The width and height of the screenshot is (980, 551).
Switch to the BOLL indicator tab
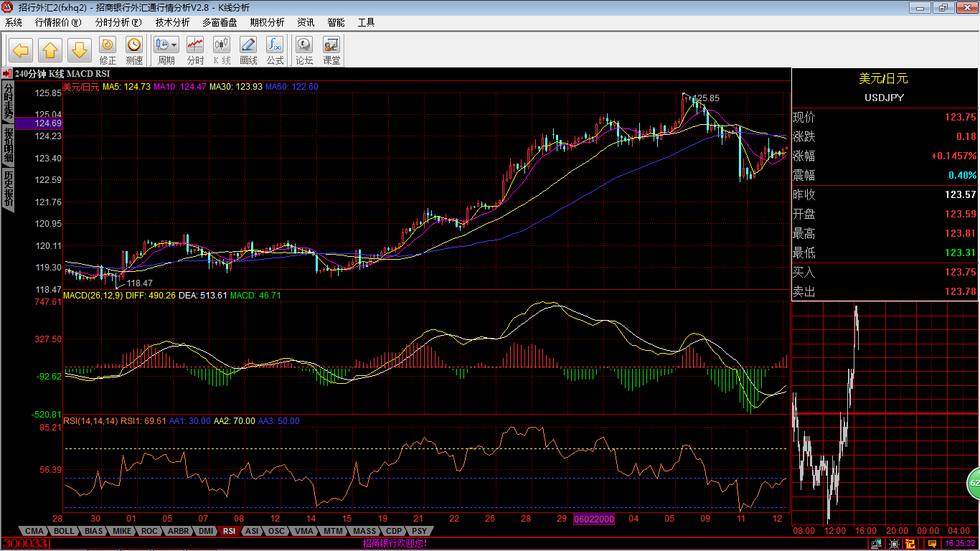(64, 531)
